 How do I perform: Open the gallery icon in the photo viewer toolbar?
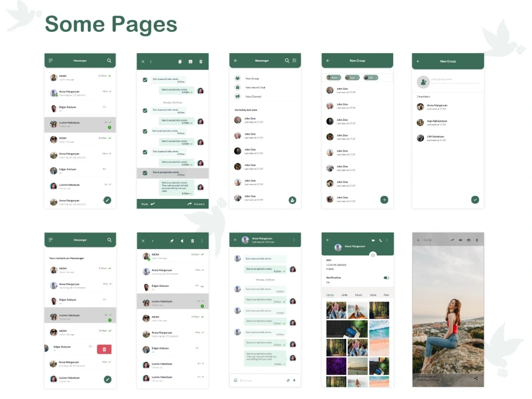[x=469, y=240]
